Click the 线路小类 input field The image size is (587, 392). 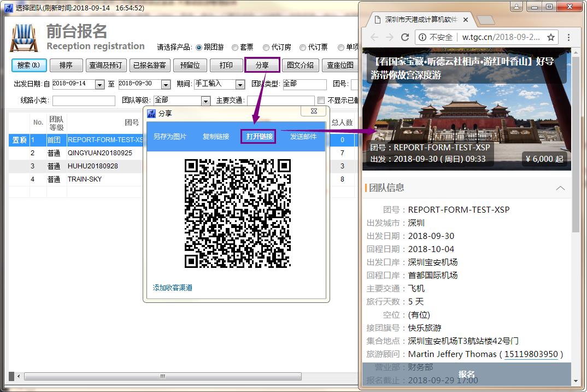(84, 101)
